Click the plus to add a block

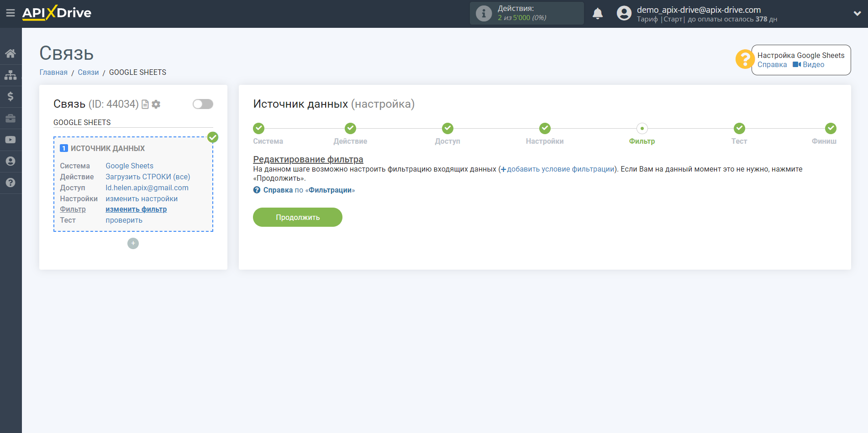[x=133, y=243]
